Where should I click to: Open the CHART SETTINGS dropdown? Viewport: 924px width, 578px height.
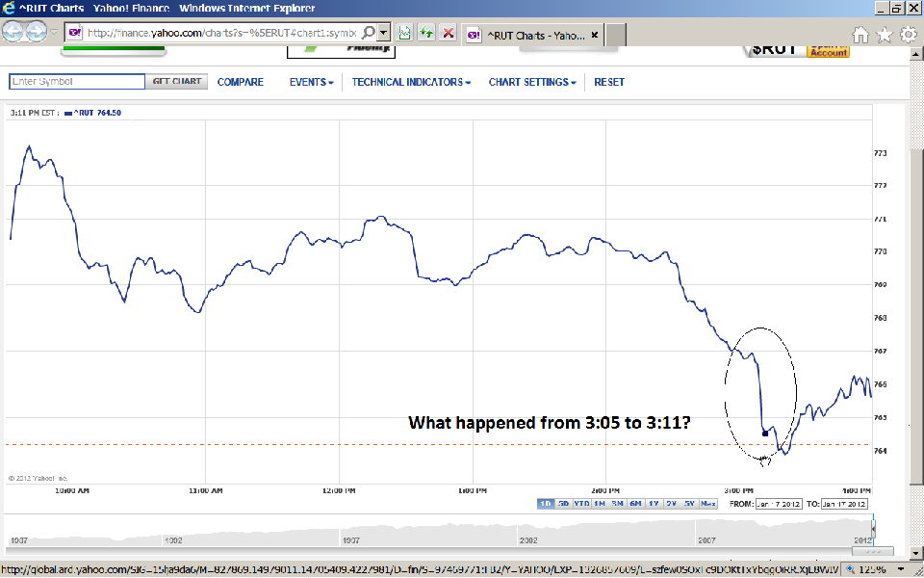[x=532, y=82]
